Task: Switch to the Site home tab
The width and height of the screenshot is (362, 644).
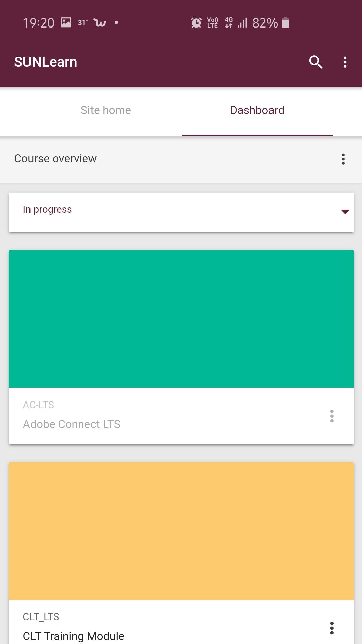Action: [106, 110]
